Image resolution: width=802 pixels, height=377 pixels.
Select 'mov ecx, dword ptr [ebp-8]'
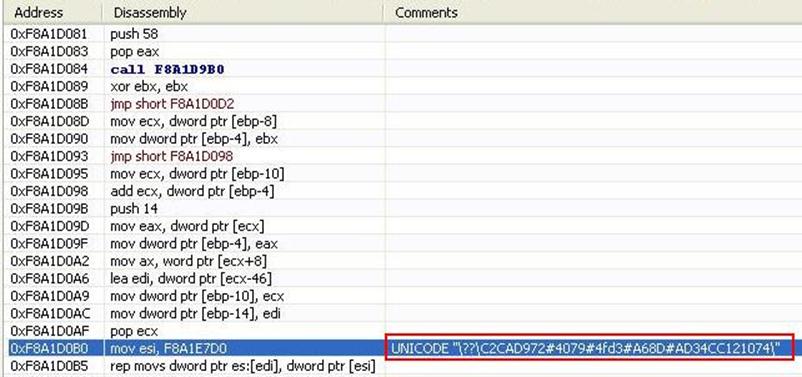pos(194,122)
